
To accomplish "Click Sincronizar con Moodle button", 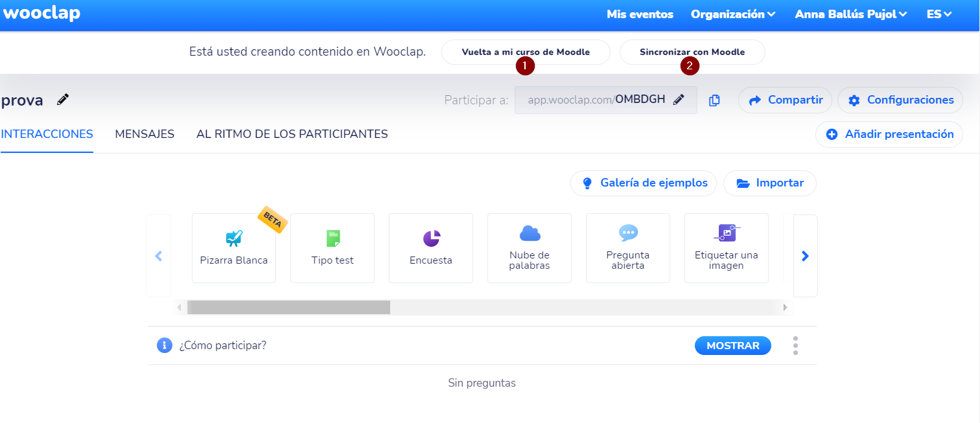I will click(x=692, y=52).
